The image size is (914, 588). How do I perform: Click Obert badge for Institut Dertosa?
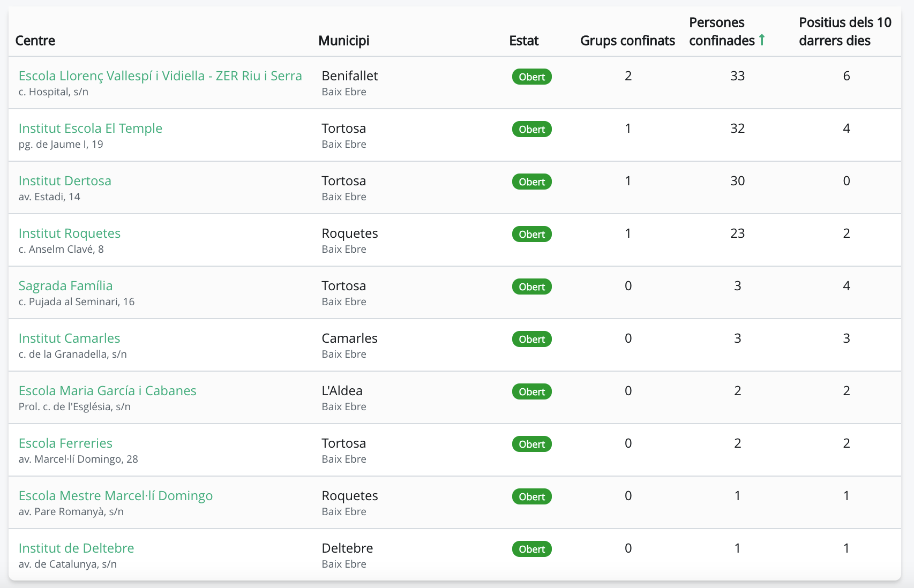531,182
